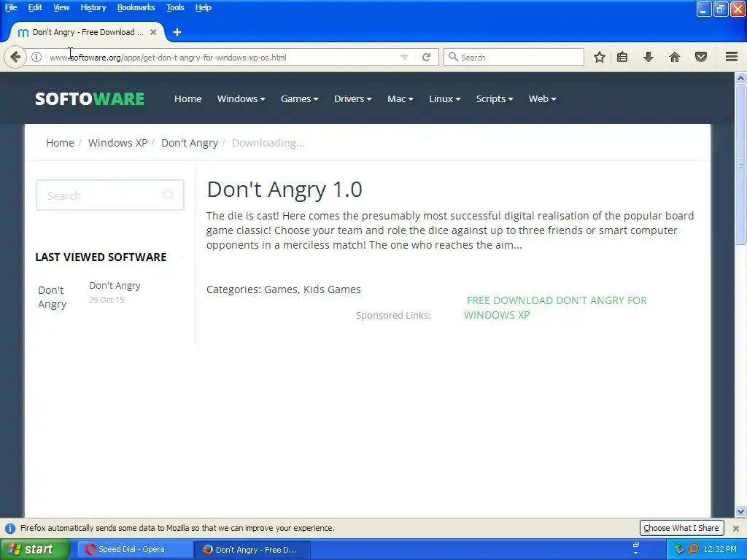Open Don't Angry in Last Viewed Software

tap(115, 286)
